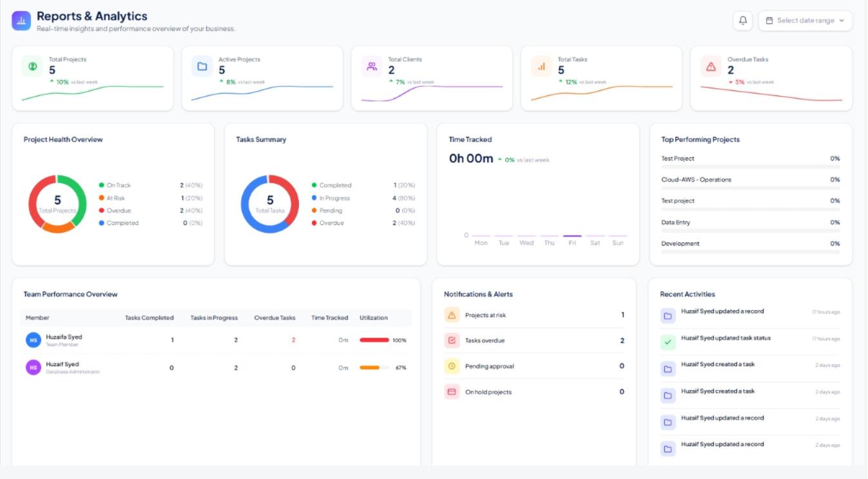Open Data Entry project entry
Image resolution: width=868 pixels, height=479 pixels.
point(751,225)
